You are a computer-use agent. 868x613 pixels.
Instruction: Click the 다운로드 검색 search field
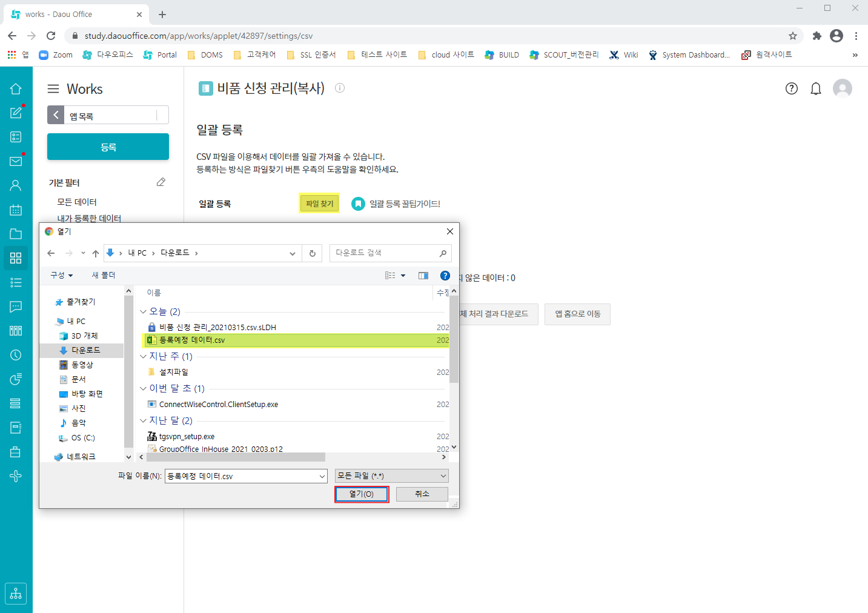coord(385,253)
